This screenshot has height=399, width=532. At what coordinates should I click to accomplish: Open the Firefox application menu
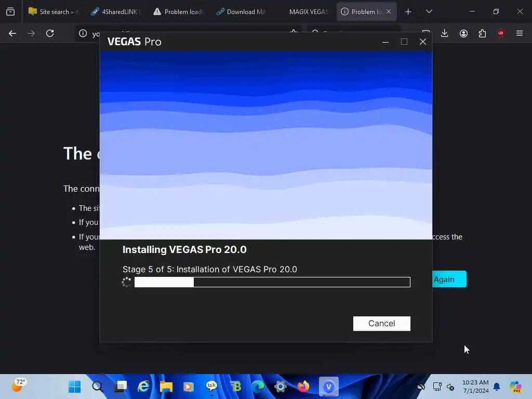coord(520,33)
